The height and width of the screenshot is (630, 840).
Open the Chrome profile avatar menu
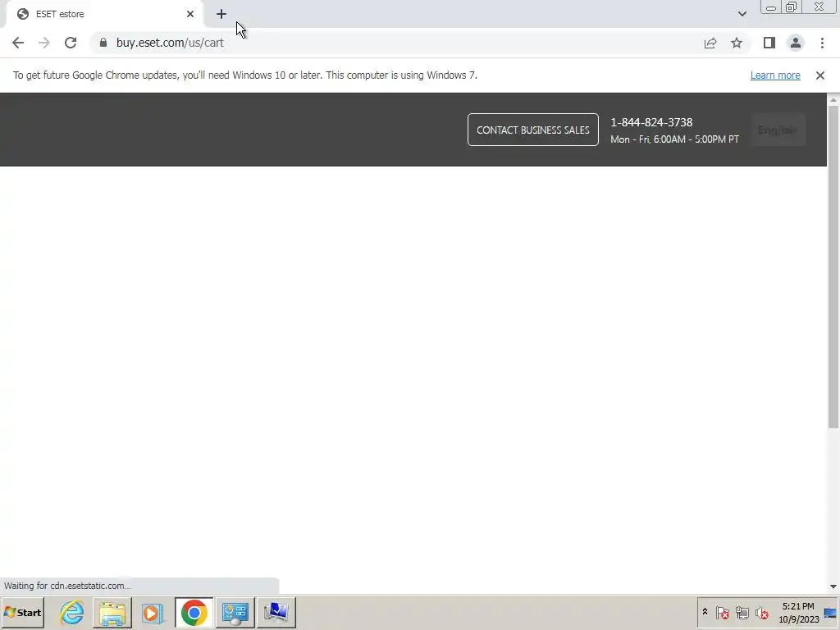click(796, 43)
